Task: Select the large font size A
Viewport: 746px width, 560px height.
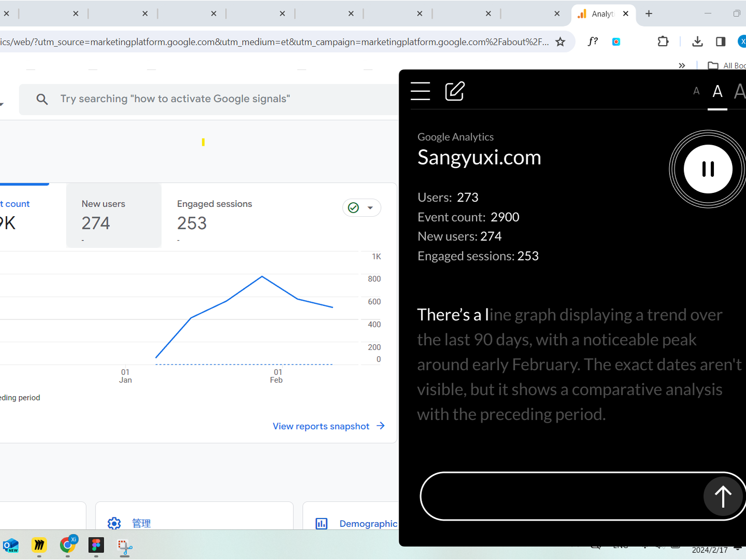Action: click(x=740, y=91)
